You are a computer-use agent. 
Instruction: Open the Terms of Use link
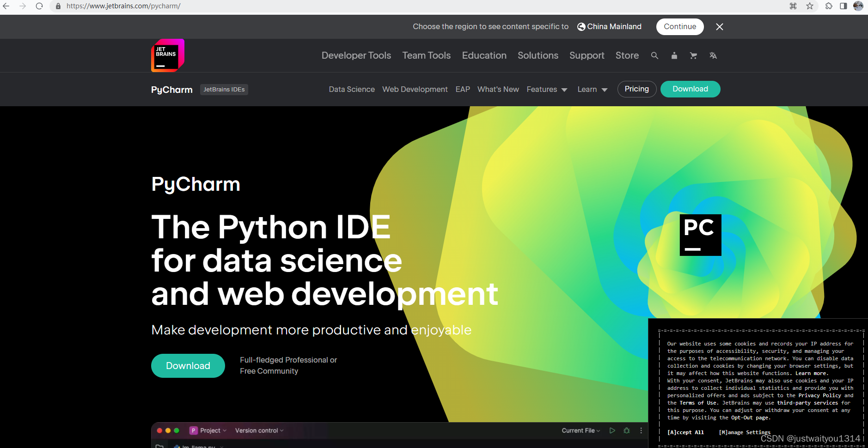pos(698,403)
